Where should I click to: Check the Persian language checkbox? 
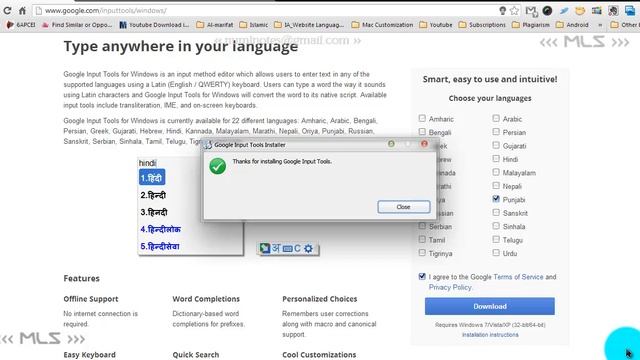coord(496,132)
